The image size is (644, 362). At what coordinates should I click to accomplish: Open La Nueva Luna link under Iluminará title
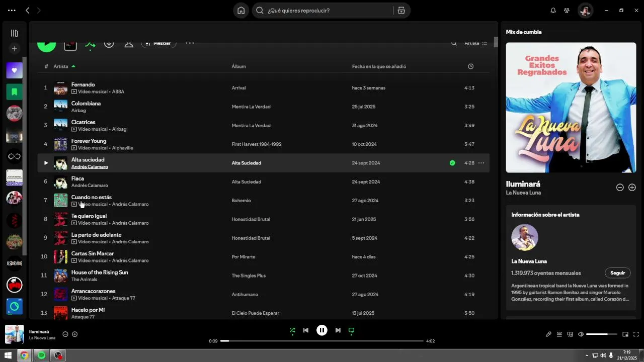(523, 193)
